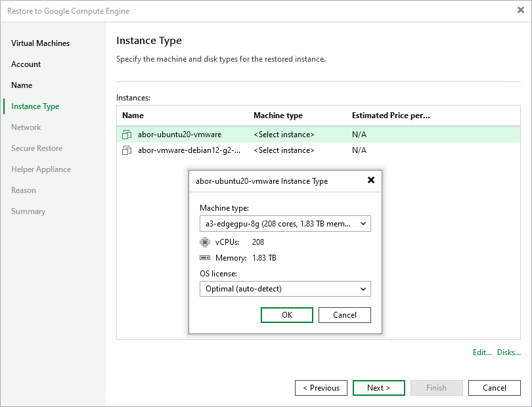This screenshot has height=407, width=532.
Task: Cancel the restore wizard at the bottom
Action: 495,388
